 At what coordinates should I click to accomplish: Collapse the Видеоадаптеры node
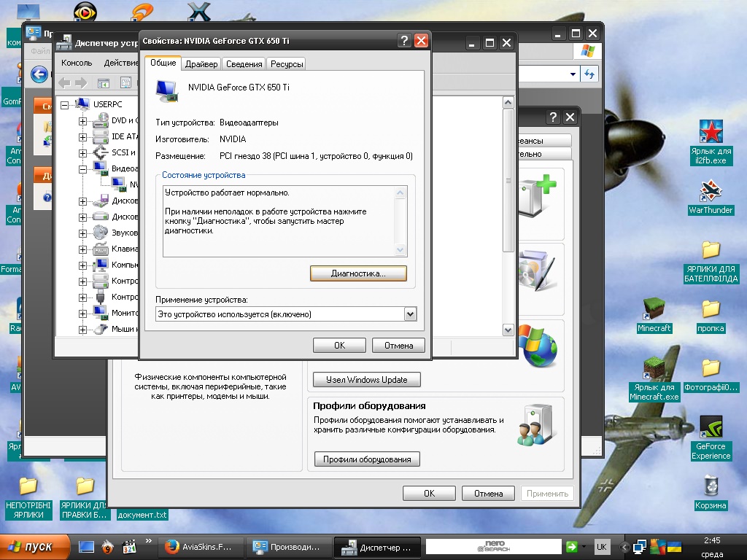[82, 169]
